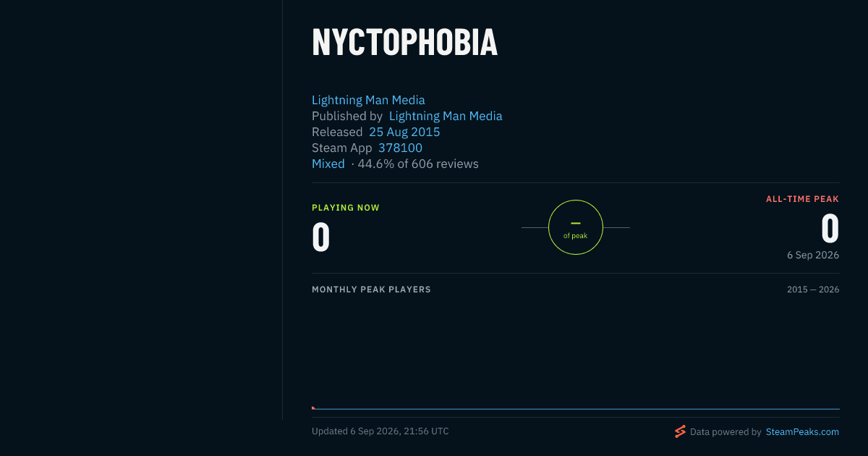Open Steam App ID 378100 link

pyautogui.click(x=400, y=148)
